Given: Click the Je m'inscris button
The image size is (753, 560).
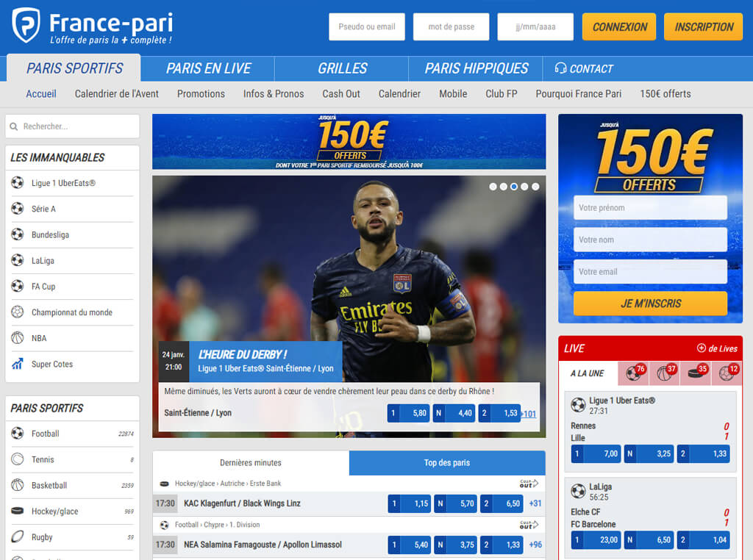Looking at the screenshot, I should point(650,304).
